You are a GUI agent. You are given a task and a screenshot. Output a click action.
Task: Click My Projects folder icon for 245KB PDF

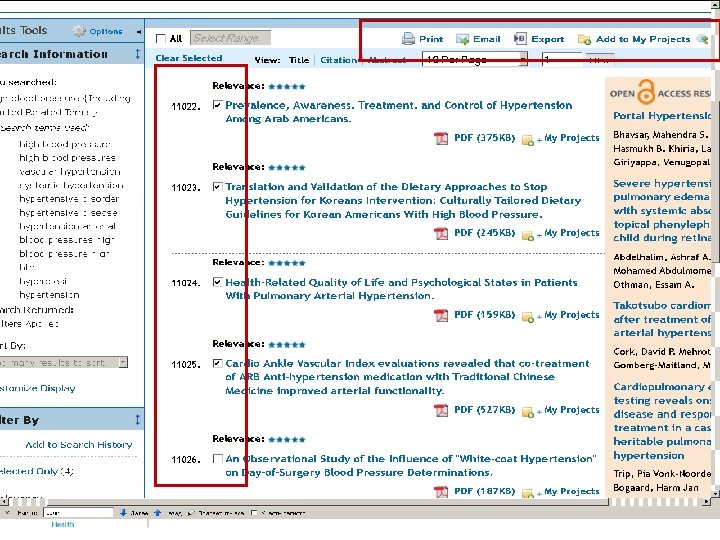click(528, 235)
